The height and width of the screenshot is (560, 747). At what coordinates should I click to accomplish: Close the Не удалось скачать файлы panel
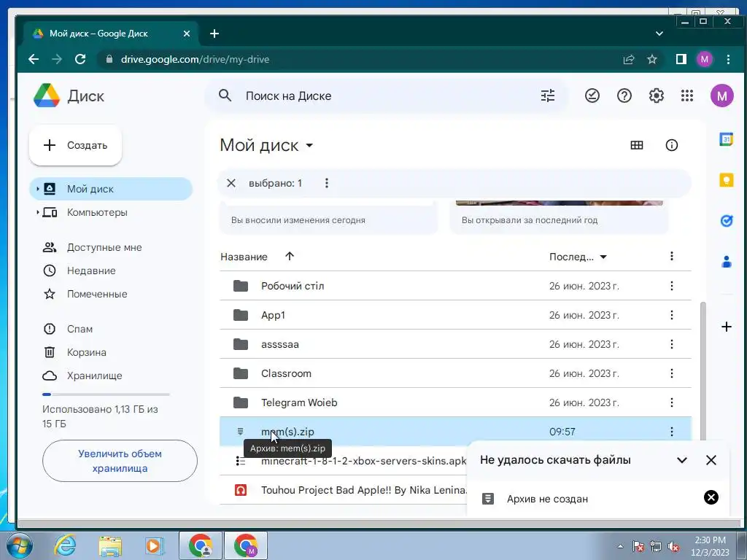(711, 460)
